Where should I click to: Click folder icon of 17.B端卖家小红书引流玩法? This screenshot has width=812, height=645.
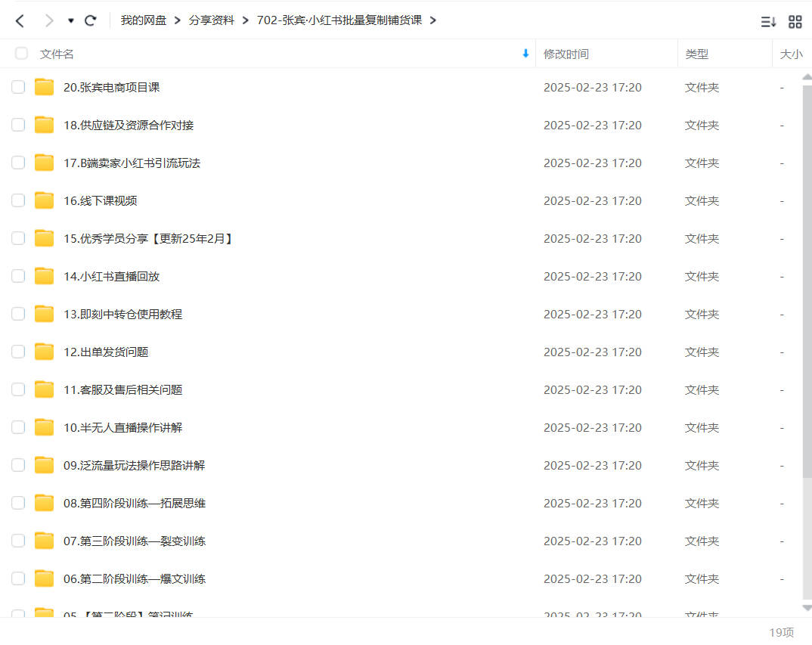pos(44,163)
